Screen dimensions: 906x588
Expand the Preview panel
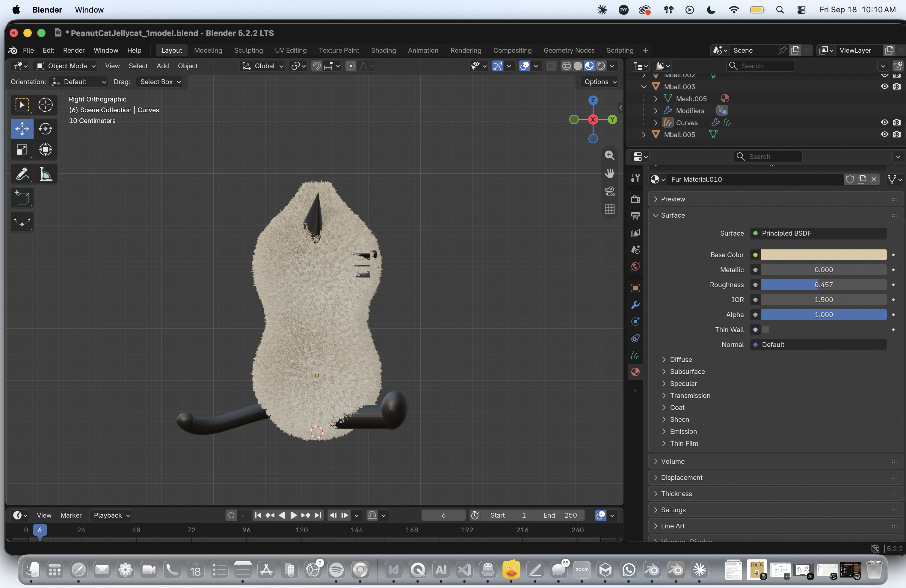775,199
